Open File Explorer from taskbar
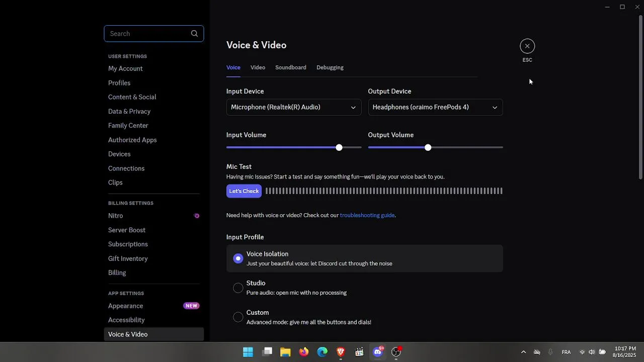Screen dimensions: 644x362 pos(285,352)
